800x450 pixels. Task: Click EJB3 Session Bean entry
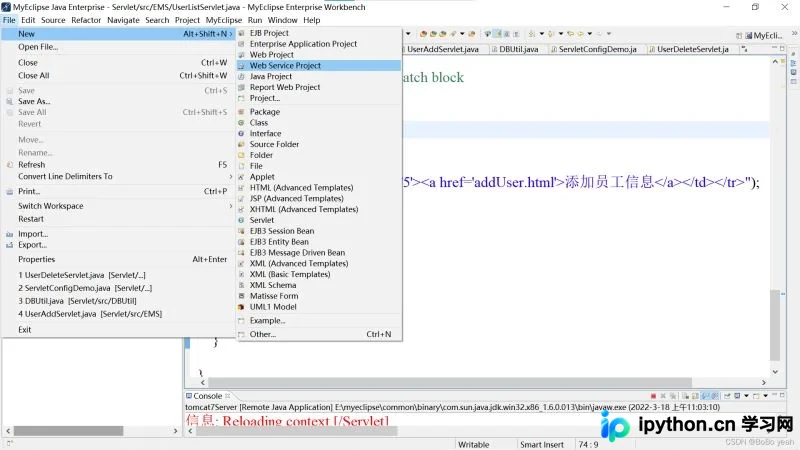pyautogui.click(x=319, y=231)
